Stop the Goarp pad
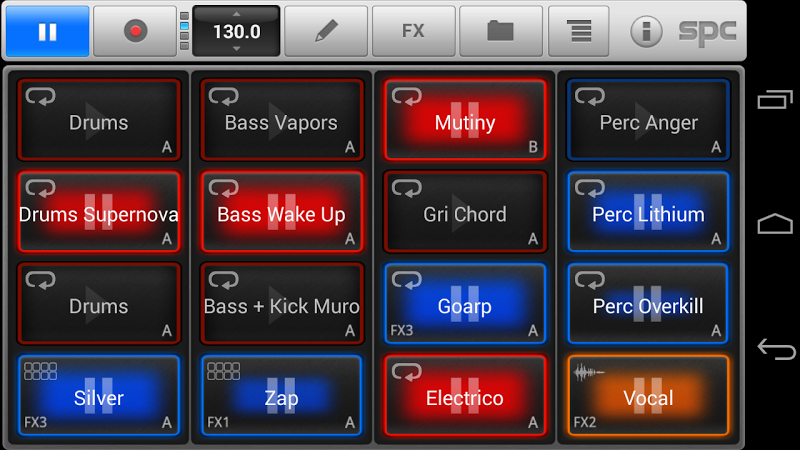The width and height of the screenshot is (800, 450). pos(465,304)
